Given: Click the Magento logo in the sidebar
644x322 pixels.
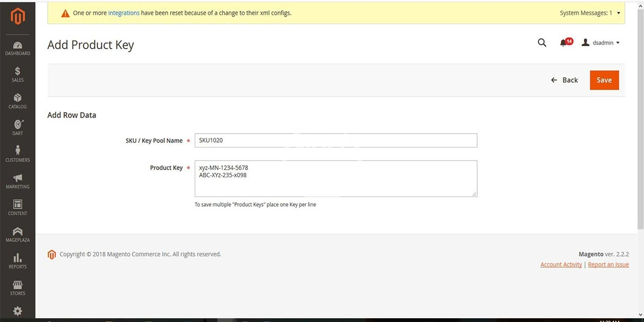Looking at the screenshot, I should coord(18,17).
